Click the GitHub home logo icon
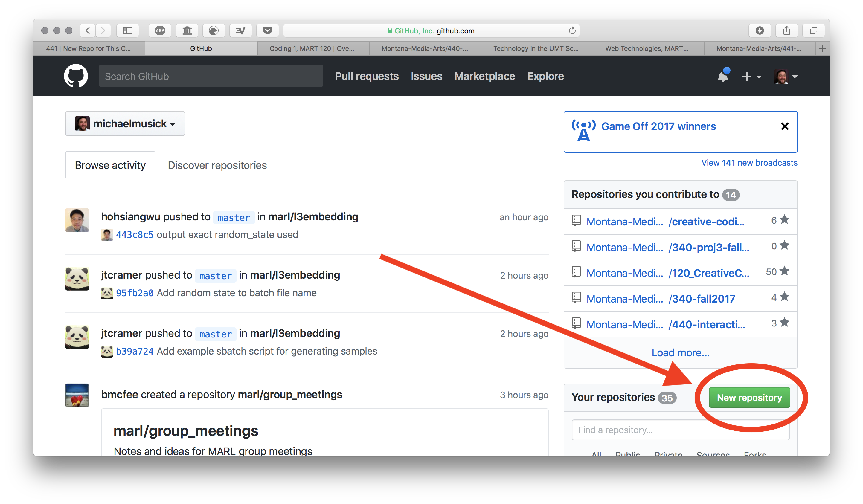The image size is (863, 504). pos(77,76)
